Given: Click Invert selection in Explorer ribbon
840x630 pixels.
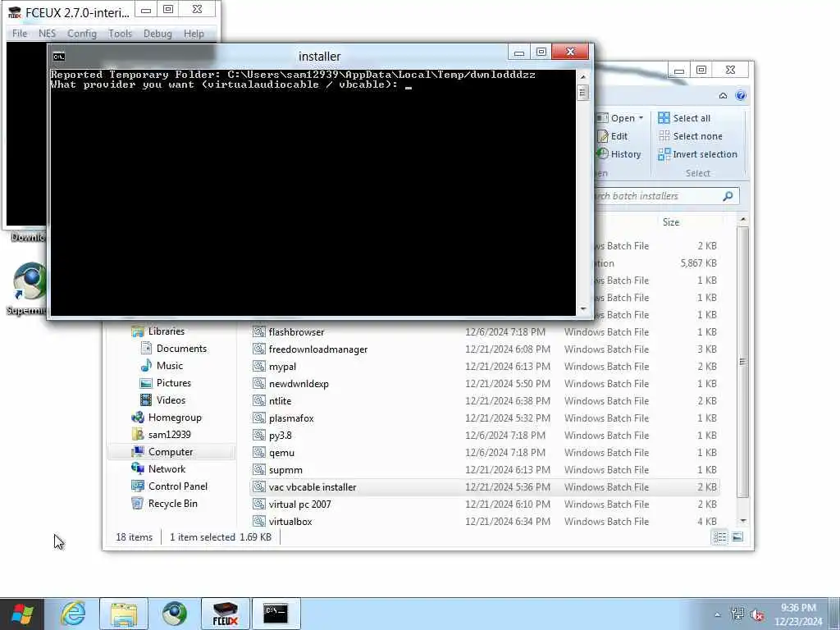Looking at the screenshot, I should click(x=697, y=154).
